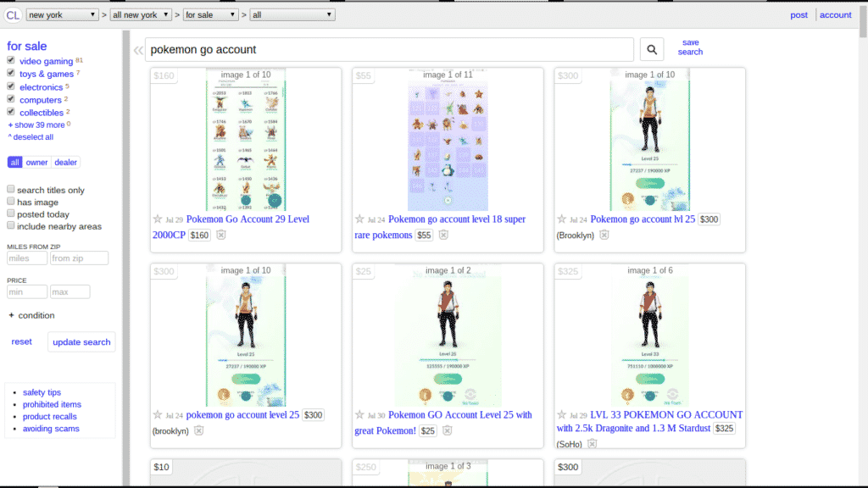The height and width of the screenshot is (488, 868).
Task: Click the collectibles category link
Action: [42, 113]
